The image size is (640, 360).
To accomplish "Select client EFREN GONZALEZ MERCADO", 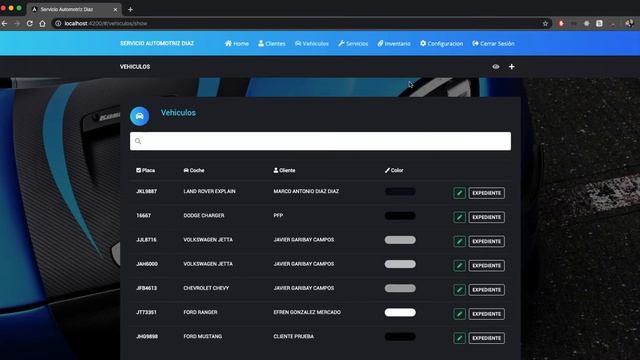I will pos(307,312).
